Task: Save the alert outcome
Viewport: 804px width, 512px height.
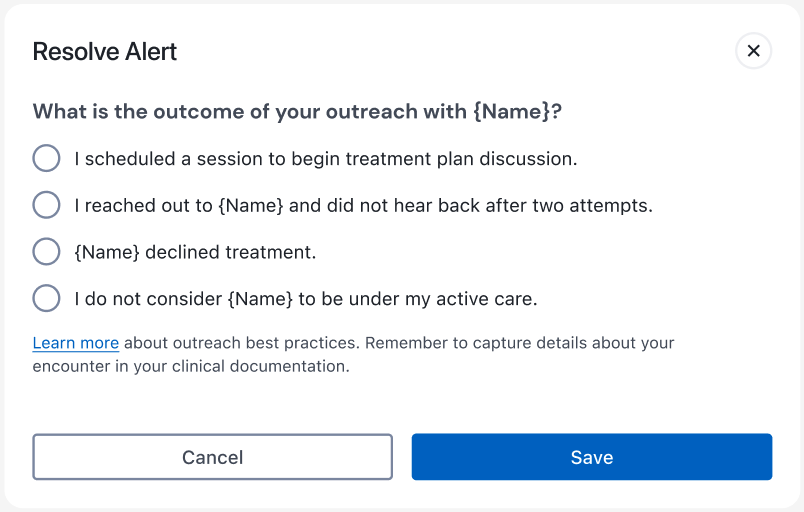Action: 591,457
